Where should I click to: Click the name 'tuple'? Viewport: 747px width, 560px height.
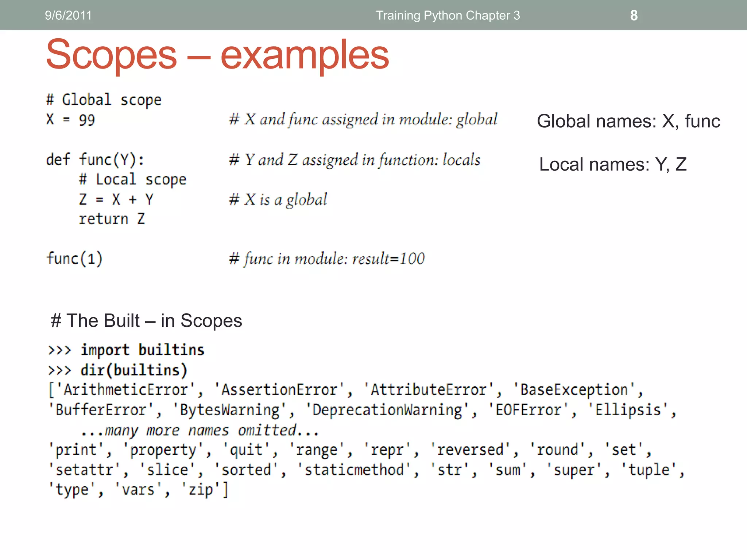click(649, 470)
